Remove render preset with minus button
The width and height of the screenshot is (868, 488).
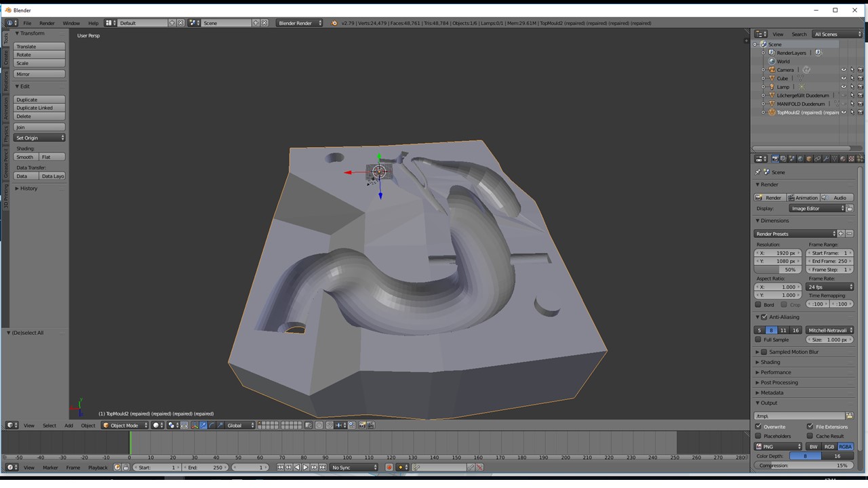coord(849,234)
